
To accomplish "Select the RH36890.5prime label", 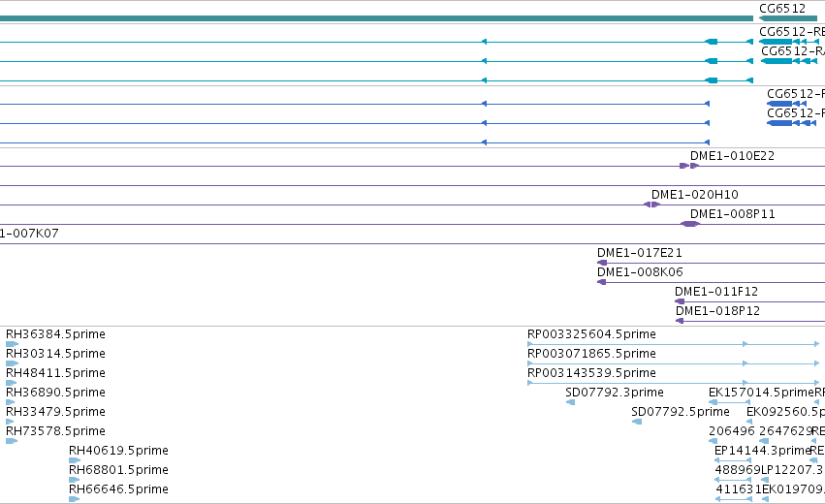I will pyautogui.click(x=55, y=393).
